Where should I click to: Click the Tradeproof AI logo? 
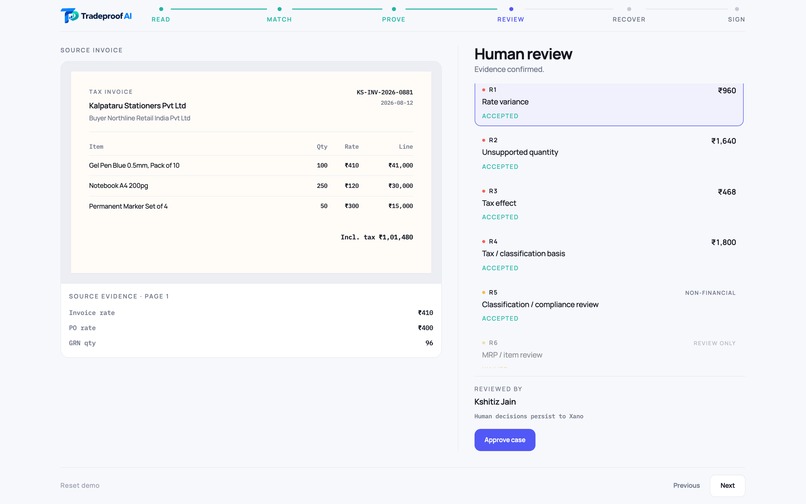pos(96,15)
